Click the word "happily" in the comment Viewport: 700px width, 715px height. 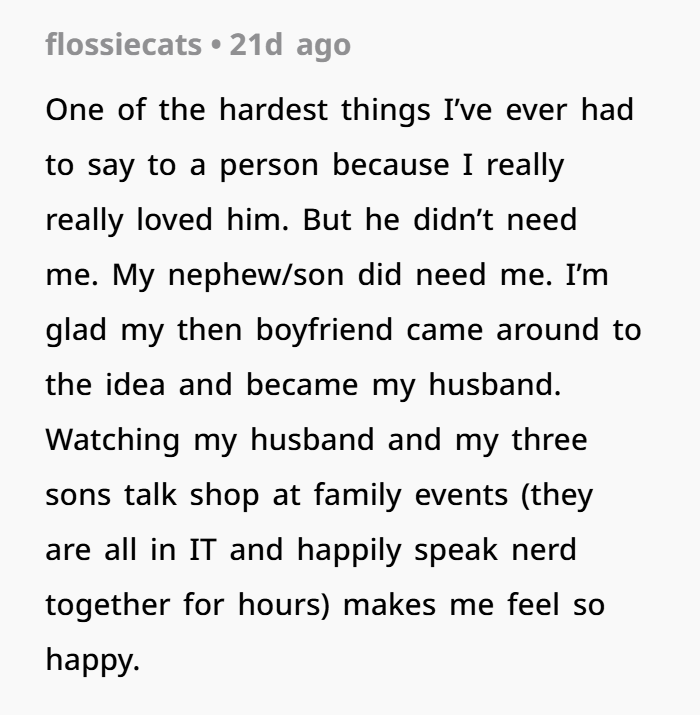point(349,550)
